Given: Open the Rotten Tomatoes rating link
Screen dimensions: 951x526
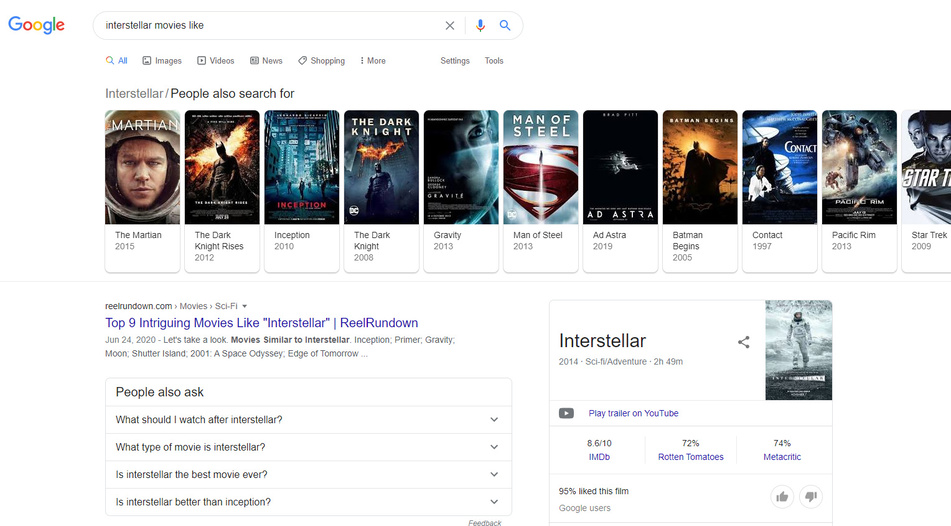Looking at the screenshot, I should click(691, 457).
